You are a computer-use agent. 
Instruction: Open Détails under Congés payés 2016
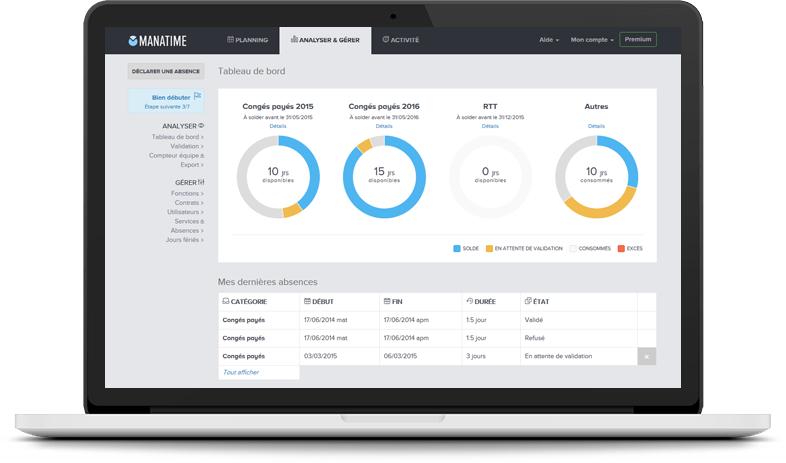click(x=384, y=126)
